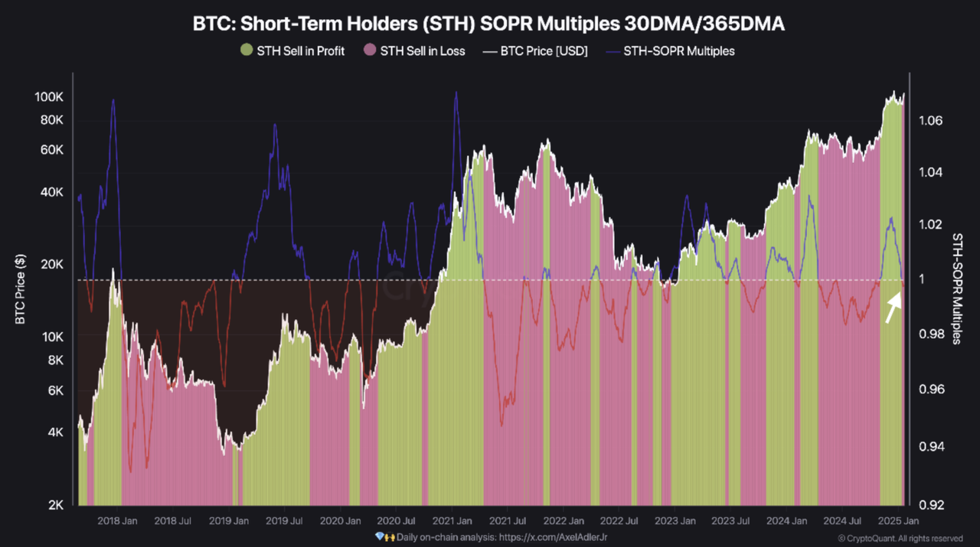Click the green STH Sell in Profit swatch
980x547 pixels.
[x=247, y=50]
